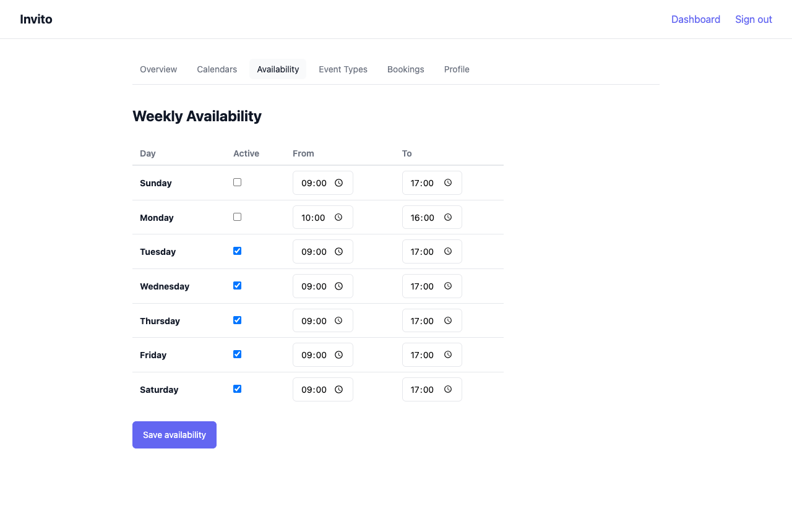792x532 pixels.
Task: Click clock icon in Wednesday To field
Action: coord(448,286)
